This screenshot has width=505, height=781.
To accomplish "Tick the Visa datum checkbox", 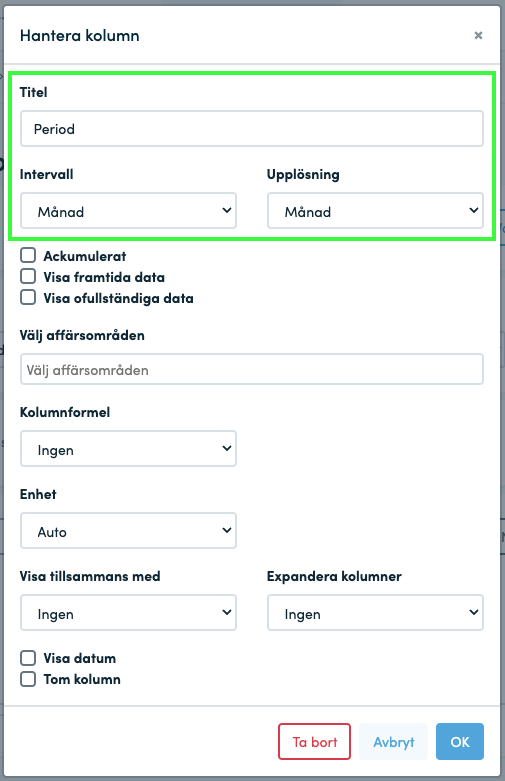I will coord(28,658).
